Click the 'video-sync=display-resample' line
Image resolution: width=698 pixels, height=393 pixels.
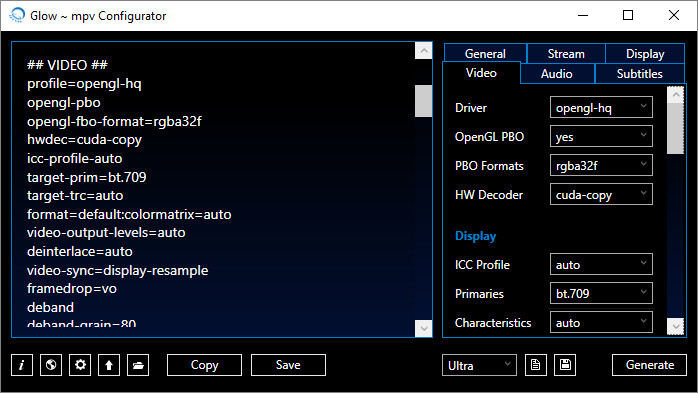click(118, 270)
